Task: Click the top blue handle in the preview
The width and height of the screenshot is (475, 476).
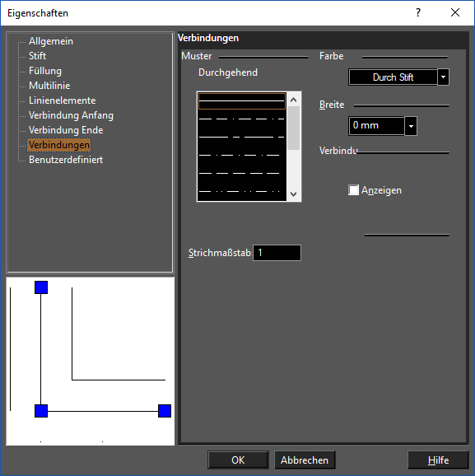Action: [41, 287]
